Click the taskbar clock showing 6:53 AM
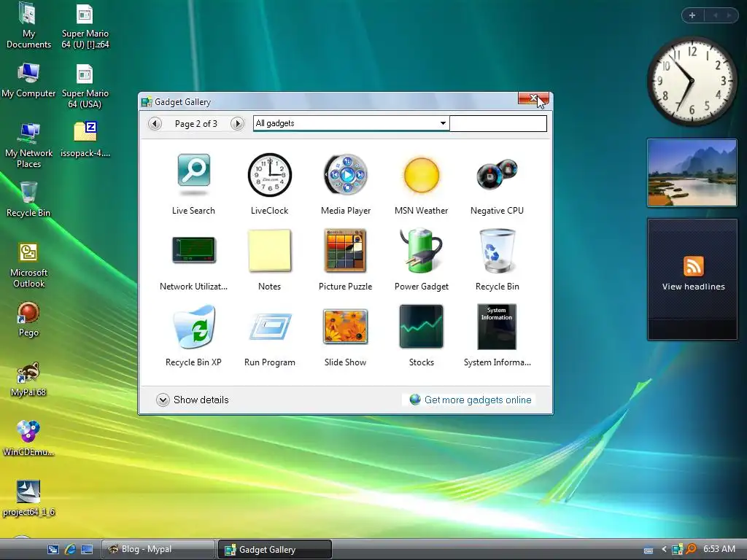Viewport: 747px width, 560px height. (719, 549)
